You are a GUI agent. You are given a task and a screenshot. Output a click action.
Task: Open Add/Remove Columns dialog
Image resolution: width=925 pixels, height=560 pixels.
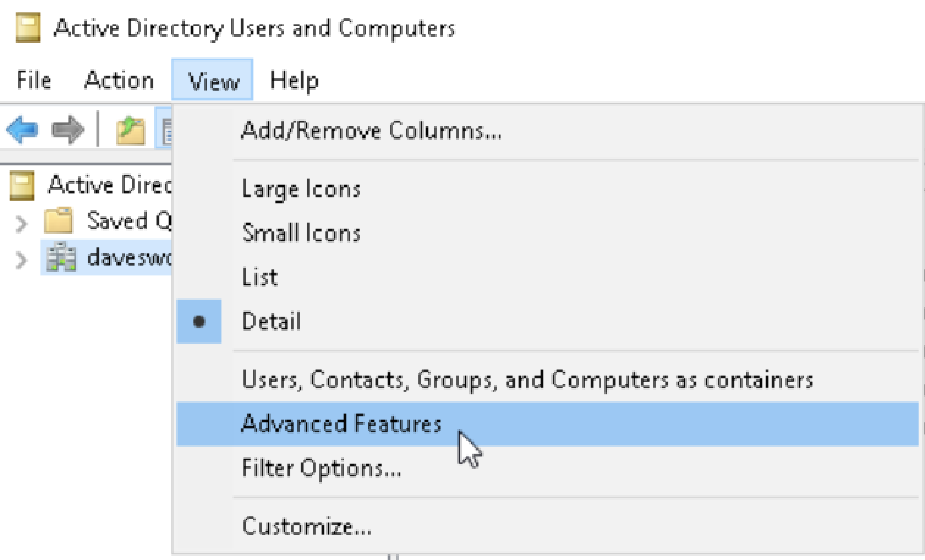coord(371,131)
